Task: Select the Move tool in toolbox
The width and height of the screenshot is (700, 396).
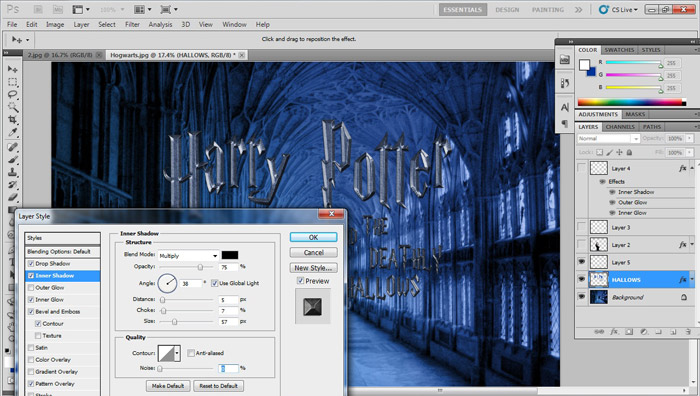Action: click(12, 69)
